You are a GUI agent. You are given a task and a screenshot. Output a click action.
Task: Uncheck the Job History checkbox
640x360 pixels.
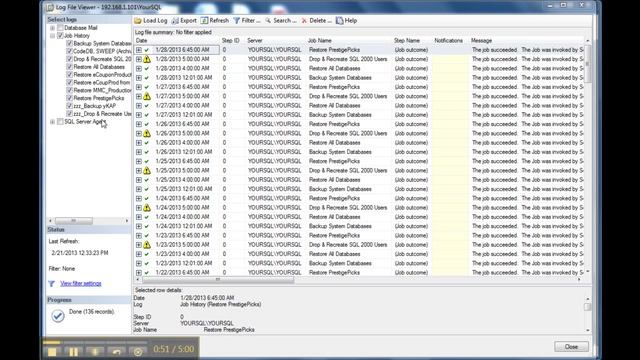pyautogui.click(x=60, y=36)
